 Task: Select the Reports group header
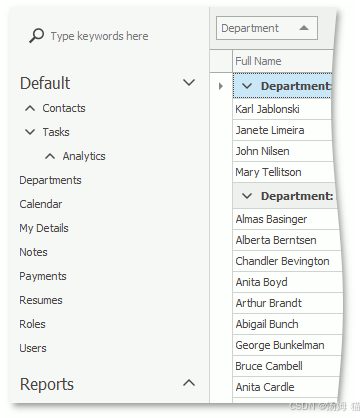click(47, 384)
